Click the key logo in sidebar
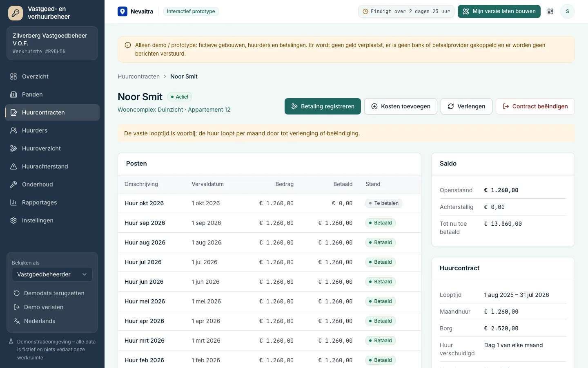Image resolution: width=588 pixels, height=368 pixels. (x=16, y=13)
